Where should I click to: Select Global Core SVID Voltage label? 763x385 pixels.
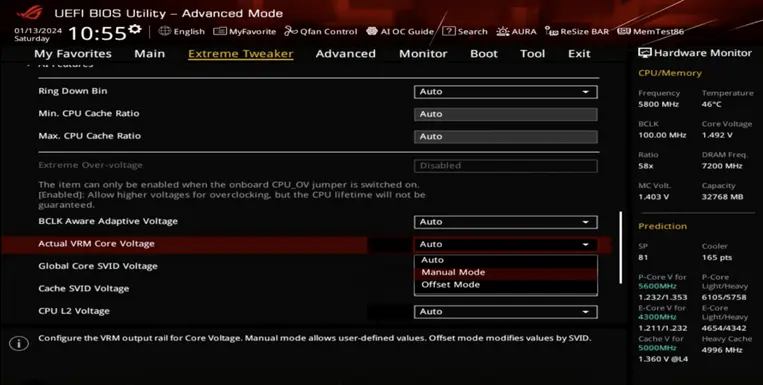click(98, 266)
